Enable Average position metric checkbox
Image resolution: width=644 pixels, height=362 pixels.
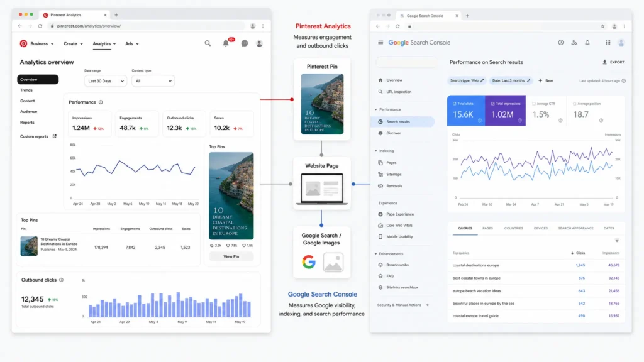click(575, 104)
